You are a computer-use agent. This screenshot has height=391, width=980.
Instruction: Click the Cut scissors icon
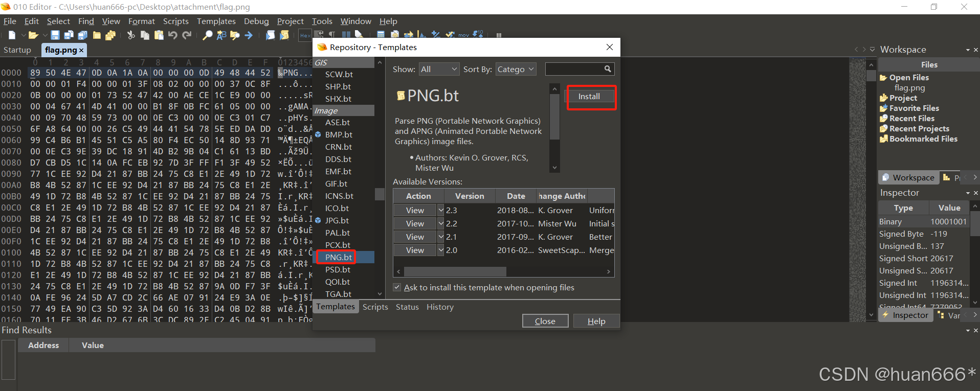click(x=131, y=35)
